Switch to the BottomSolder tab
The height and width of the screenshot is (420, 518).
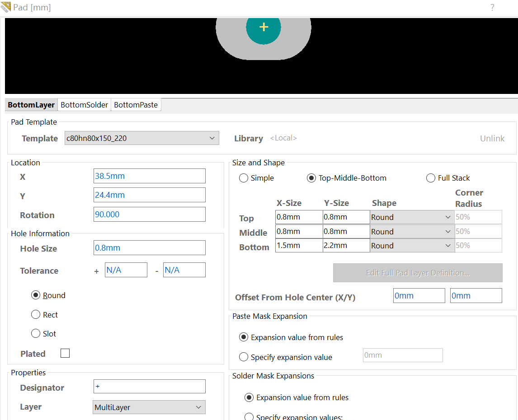(84, 105)
